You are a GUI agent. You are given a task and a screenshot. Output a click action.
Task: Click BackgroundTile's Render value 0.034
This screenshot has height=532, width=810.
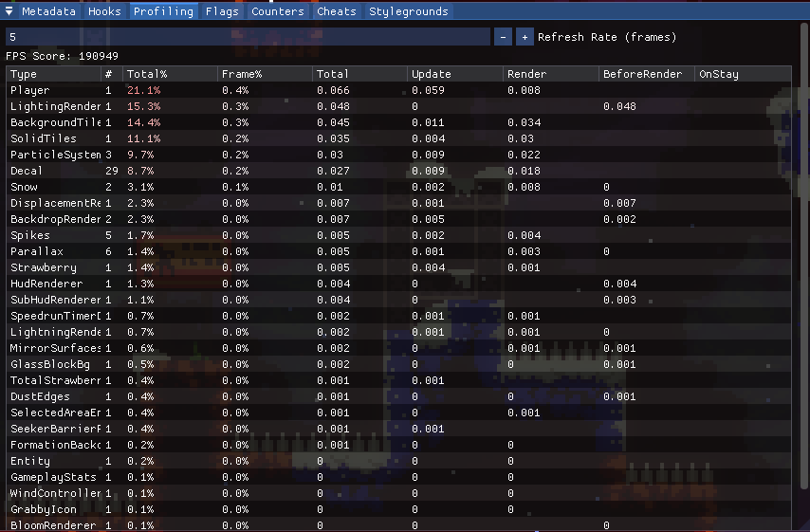coord(524,122)
